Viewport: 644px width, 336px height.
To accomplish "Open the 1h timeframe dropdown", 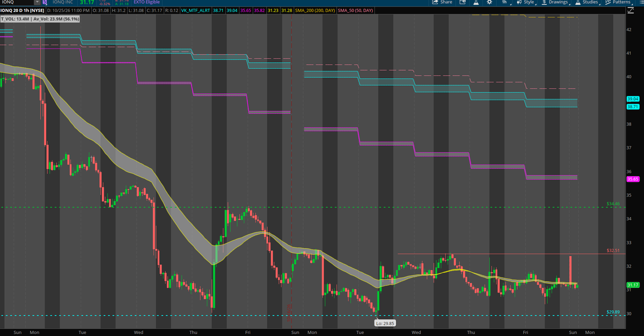I will pos(504,2).
